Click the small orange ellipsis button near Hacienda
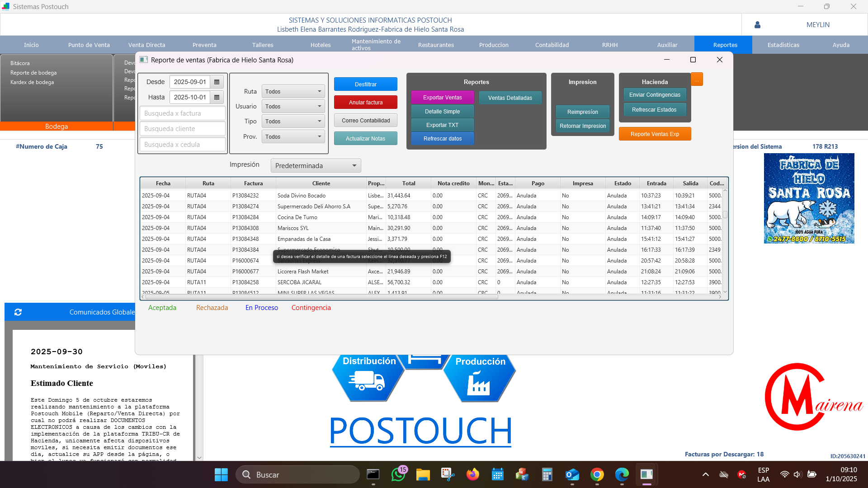The width and height of the screenshot is (868, 488). (x=697, y=80)
